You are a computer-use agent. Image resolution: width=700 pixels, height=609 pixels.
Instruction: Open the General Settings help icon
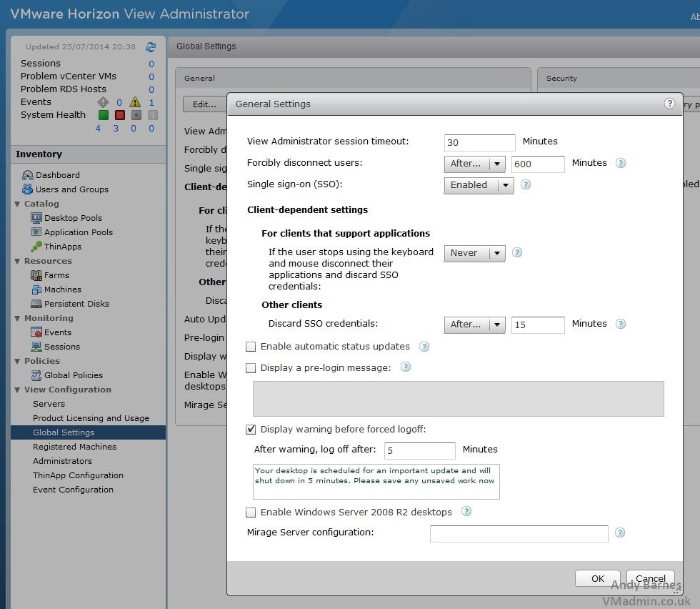pyautogui.click(x=669, y=104)
